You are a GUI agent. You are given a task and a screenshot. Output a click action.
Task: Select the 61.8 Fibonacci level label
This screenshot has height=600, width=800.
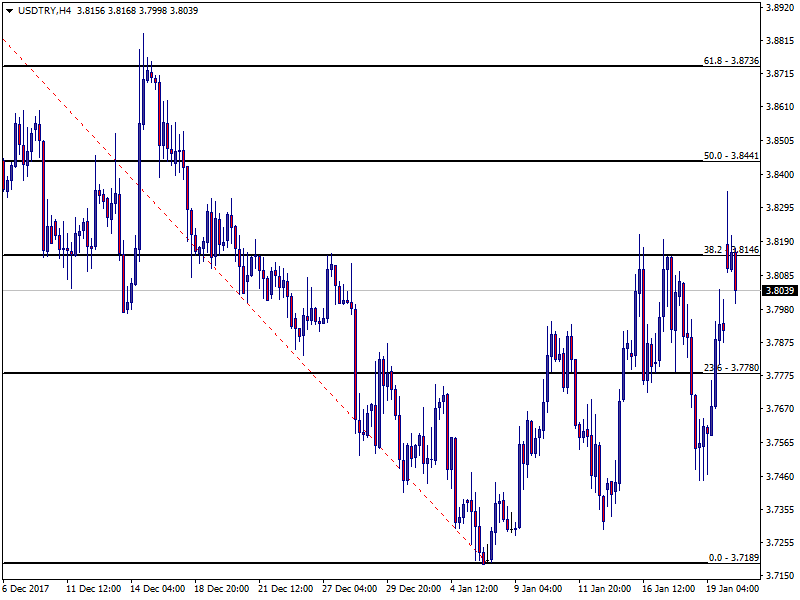pyautogui.click(x=731, y=61)
